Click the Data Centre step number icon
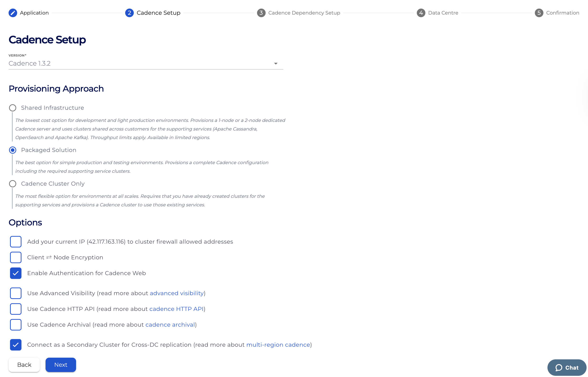588x377 pixels. (421, 13)
